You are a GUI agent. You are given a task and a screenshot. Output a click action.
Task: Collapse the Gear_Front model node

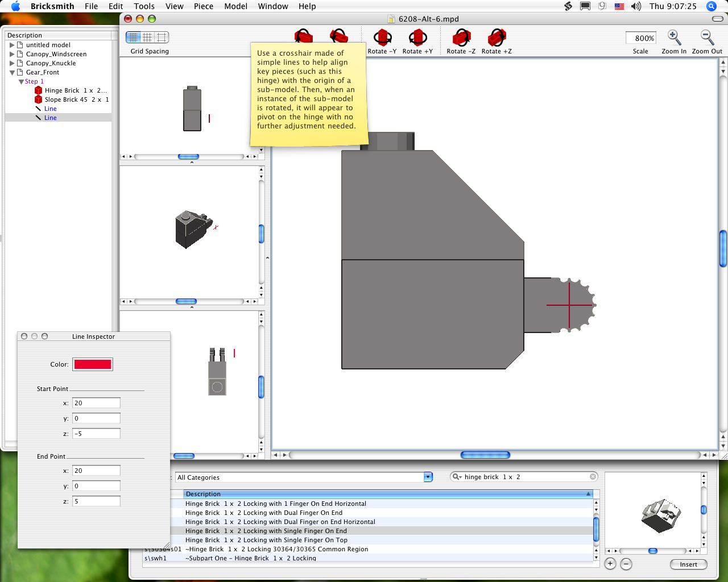[x=12, y=72]
